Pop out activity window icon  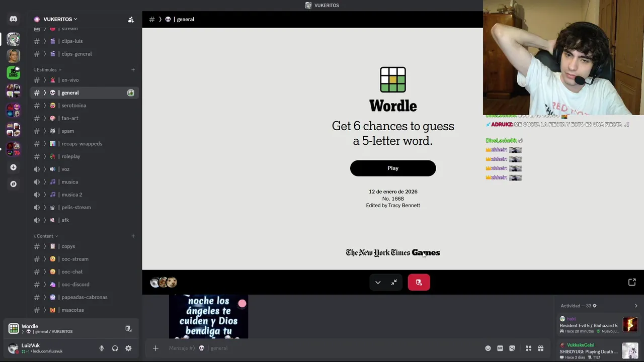point(632,283)
